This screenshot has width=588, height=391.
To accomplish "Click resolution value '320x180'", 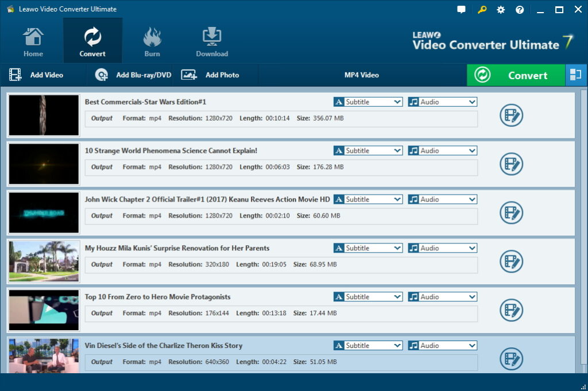I will 217,264.
